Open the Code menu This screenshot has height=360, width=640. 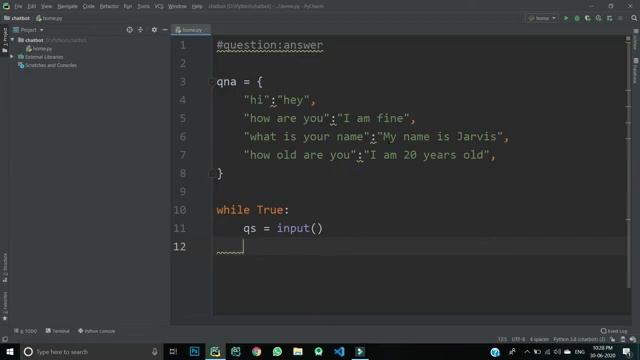(89, 7)
